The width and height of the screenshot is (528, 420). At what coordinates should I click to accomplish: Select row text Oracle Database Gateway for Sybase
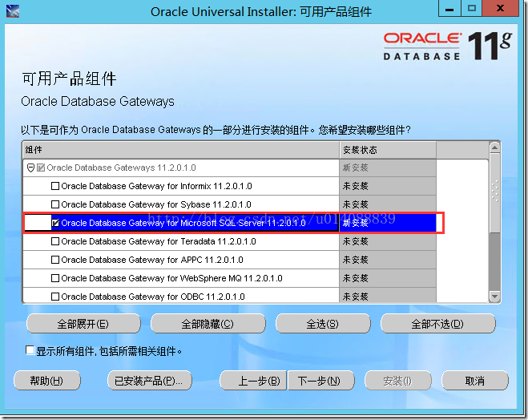[x=156, y=204]
